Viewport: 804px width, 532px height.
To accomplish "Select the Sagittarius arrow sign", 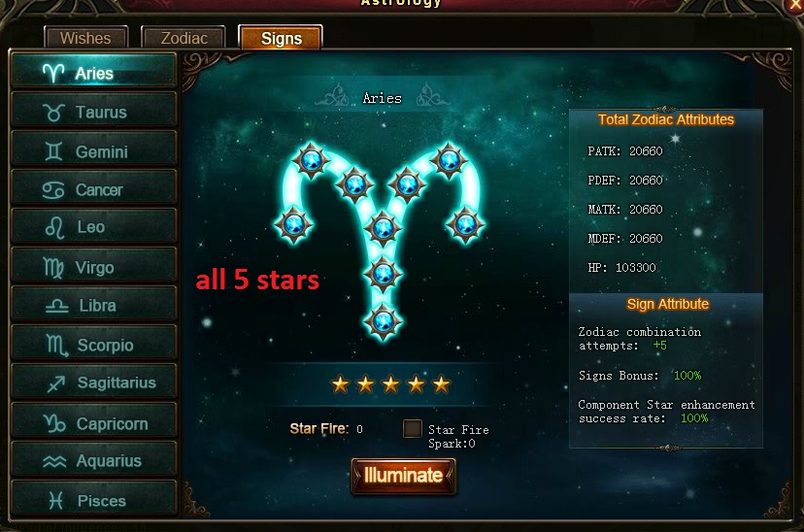I will pyautogui.click(x=93, y=382).
